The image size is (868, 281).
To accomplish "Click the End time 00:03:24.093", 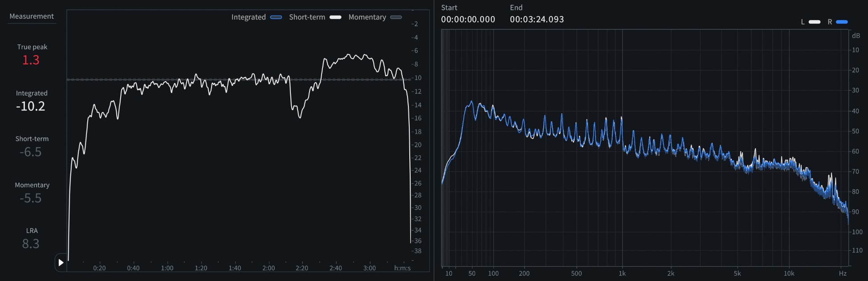I will pos(537,20).
